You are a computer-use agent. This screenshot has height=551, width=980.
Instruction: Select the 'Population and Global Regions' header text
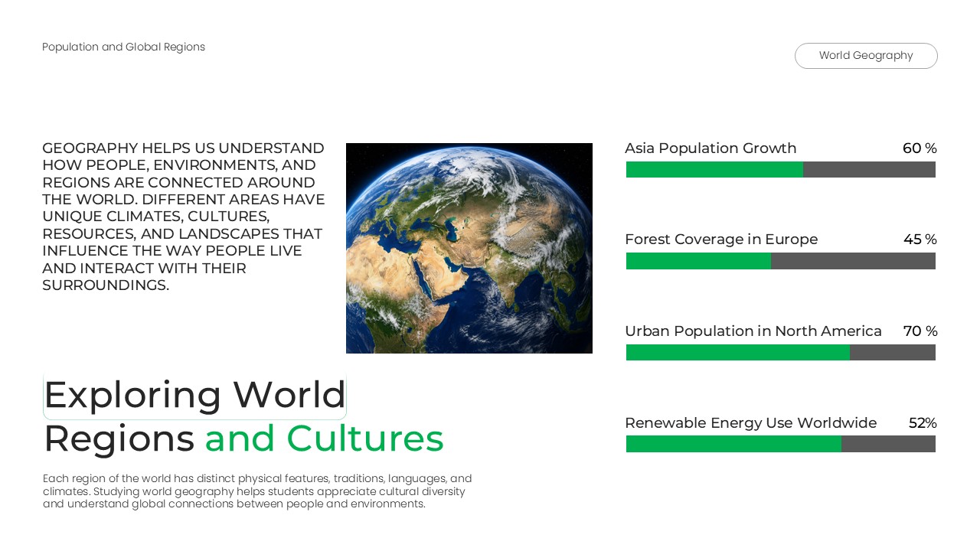[x=123, y=47]
